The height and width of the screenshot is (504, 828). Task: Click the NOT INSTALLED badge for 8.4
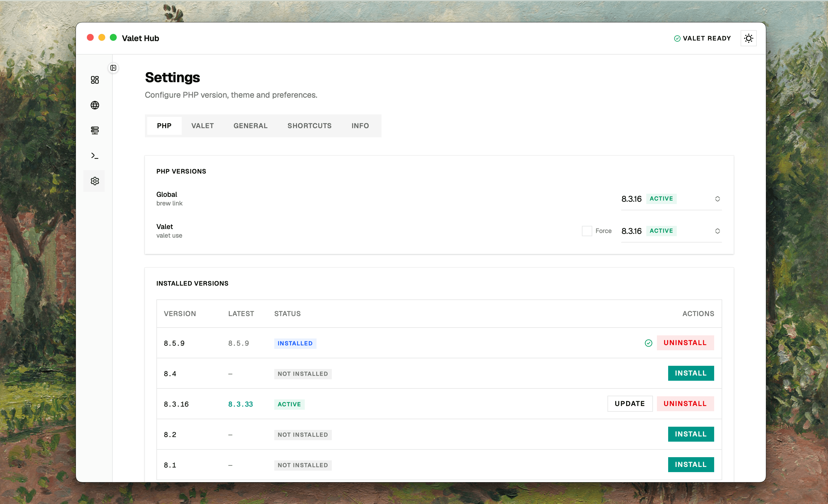tap(303, 374)
